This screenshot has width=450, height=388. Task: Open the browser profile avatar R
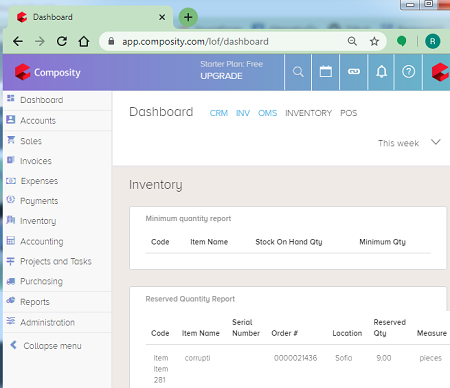click(x=432, y=41)
